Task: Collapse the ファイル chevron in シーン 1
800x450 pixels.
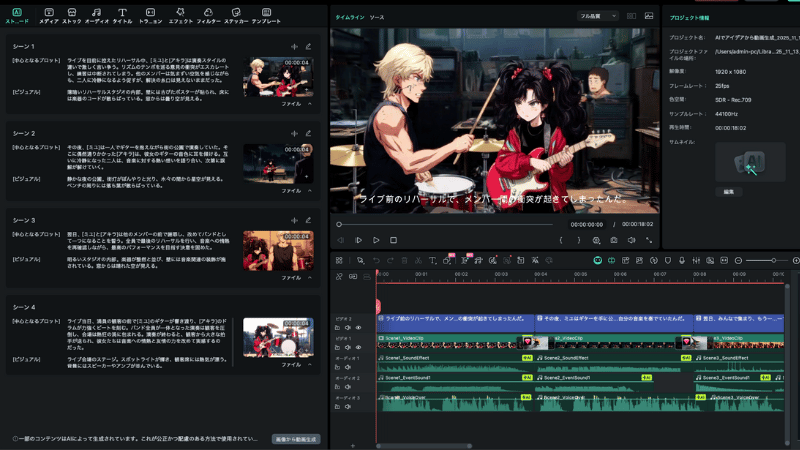Action: [x=309, y=103]
